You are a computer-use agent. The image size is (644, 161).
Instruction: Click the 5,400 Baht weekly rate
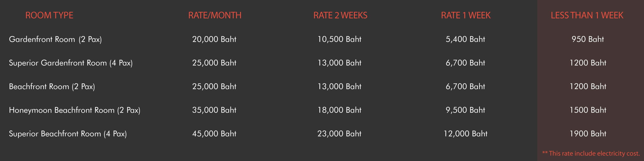click(x=465, y=39)
